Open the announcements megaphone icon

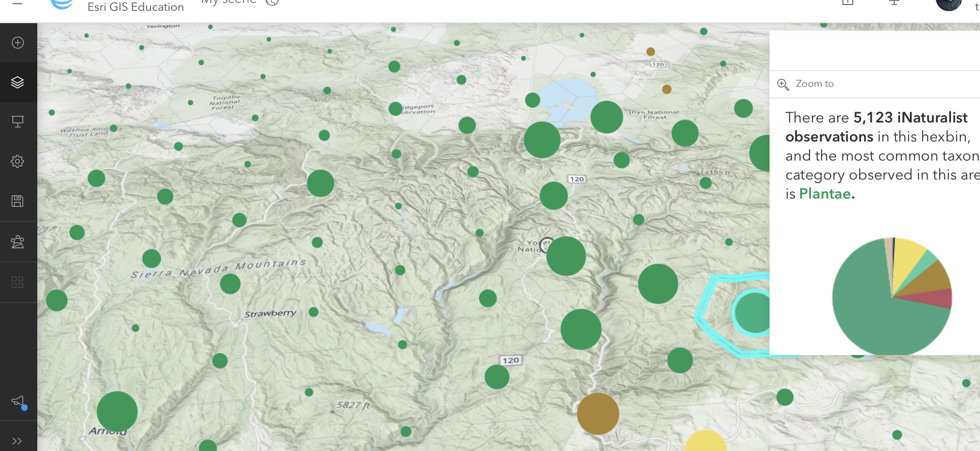coord(19,401)
